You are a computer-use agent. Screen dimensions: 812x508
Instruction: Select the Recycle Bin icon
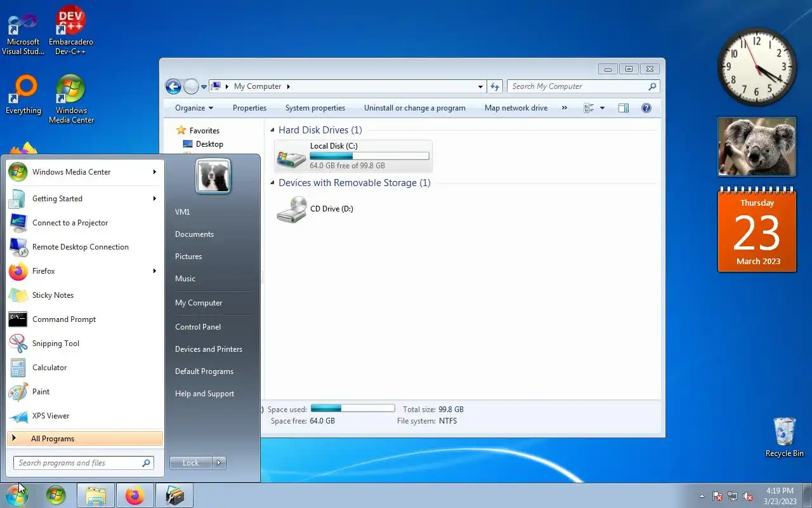[785, 437]
